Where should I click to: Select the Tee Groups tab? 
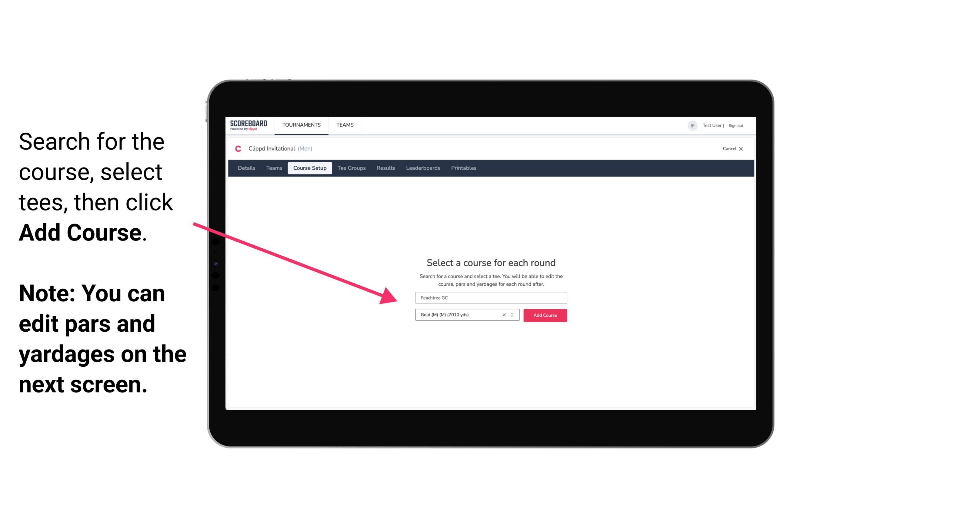[351, 168]
